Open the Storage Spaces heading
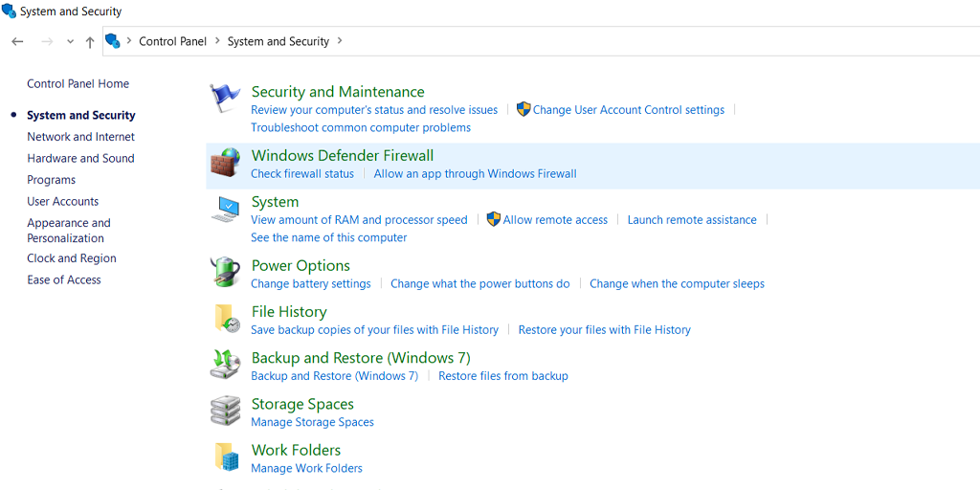 pos(302,405)
